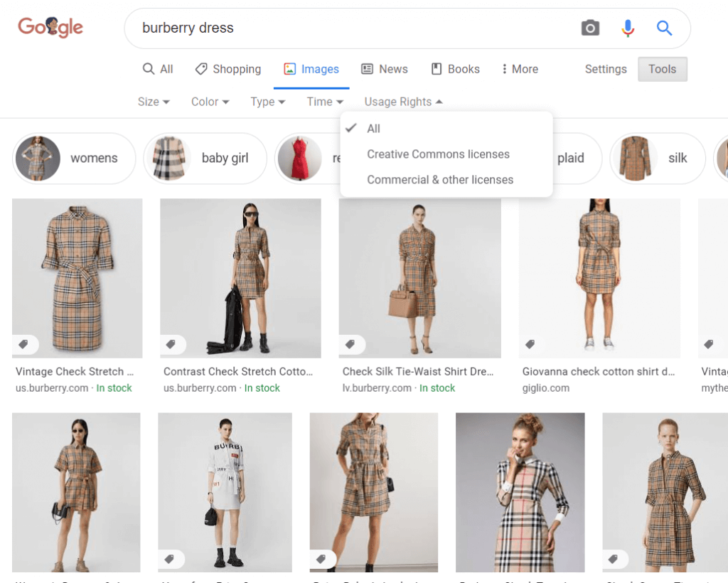Click product tag icon on Giovanna check cotton image
The width and height of the screenshot is (728, 583).
tap(530, 344)
